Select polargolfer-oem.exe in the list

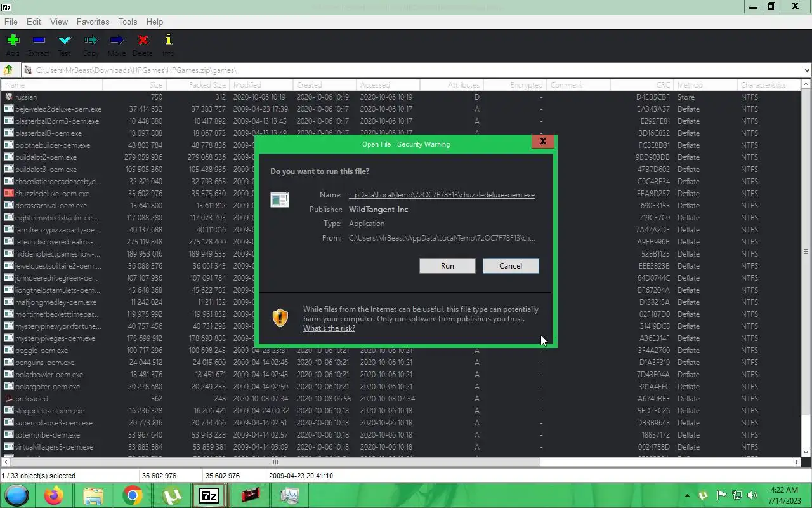click(48, 387)
